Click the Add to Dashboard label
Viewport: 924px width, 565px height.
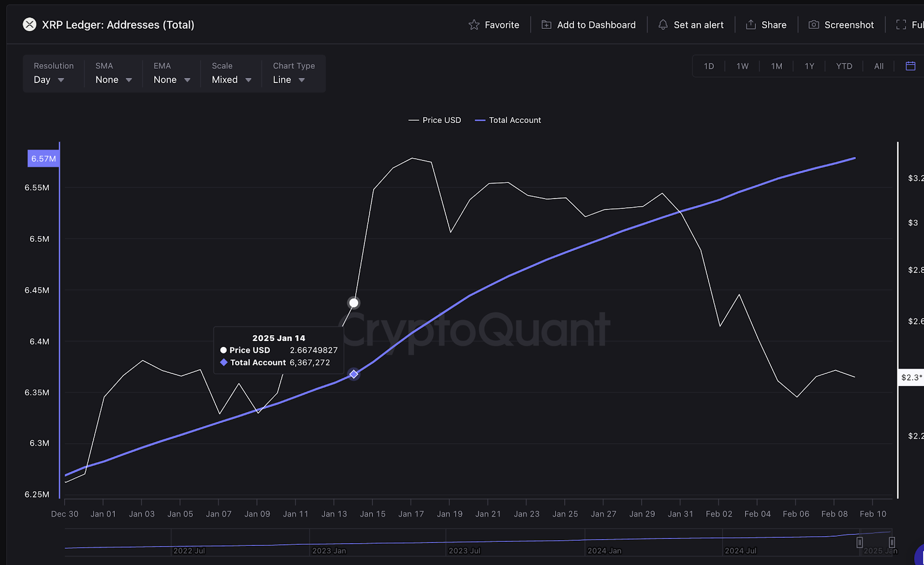pyautogui.click(x=597, y=25)
